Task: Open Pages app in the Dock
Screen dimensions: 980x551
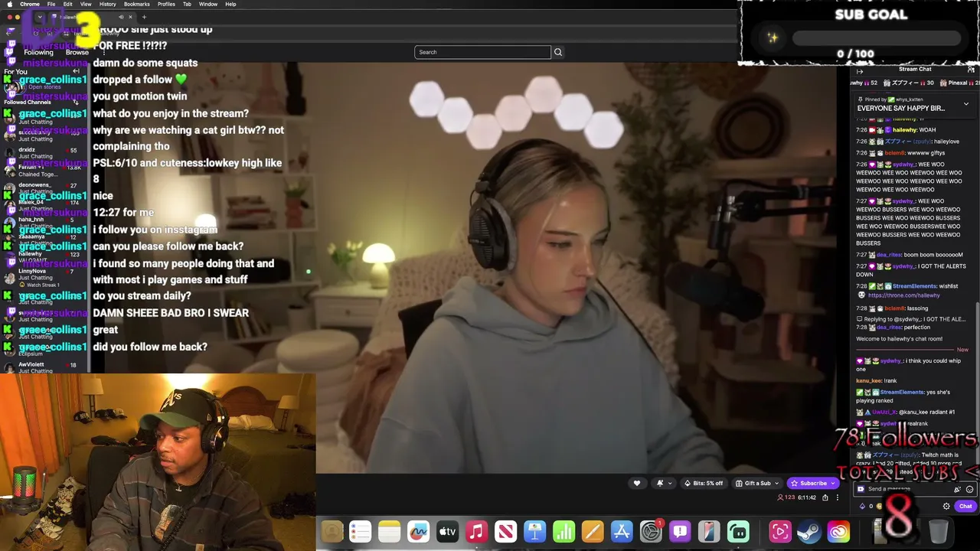Action: 593,531
